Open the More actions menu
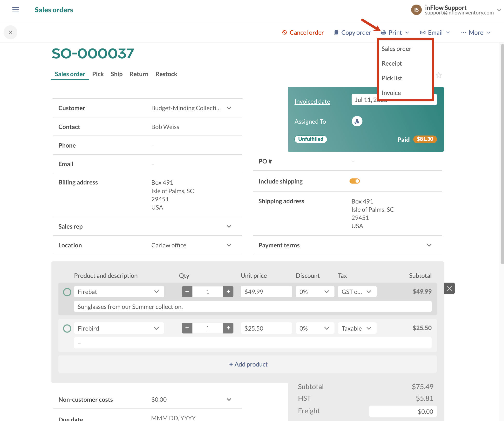 point(476,33)
